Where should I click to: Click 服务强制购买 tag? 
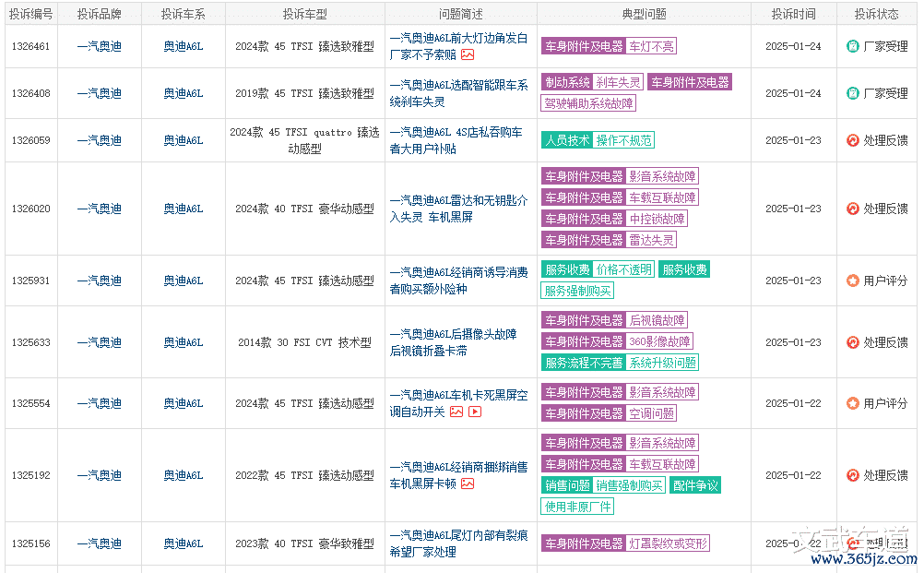(577, 291)
